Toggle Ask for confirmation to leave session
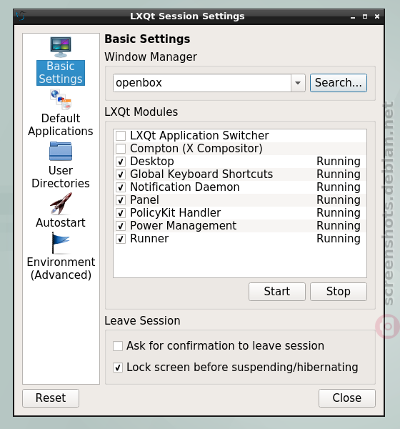400x429 pixels. click(118, 346)
